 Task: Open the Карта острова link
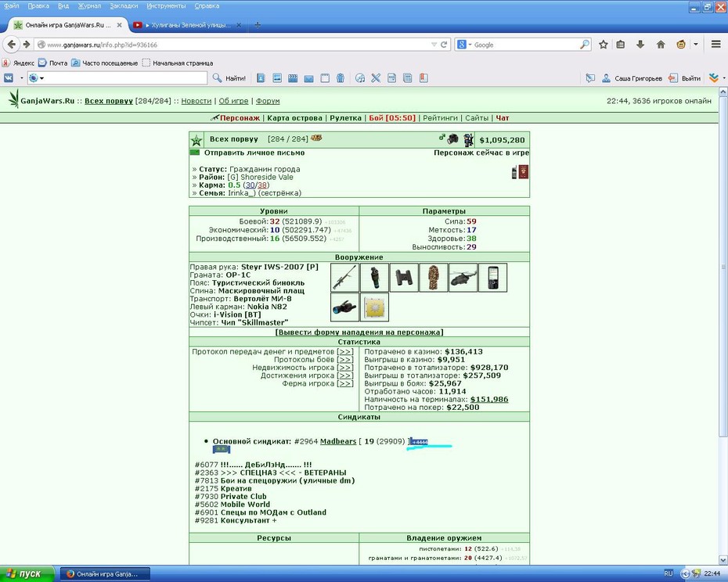click(x=294, y=118)
